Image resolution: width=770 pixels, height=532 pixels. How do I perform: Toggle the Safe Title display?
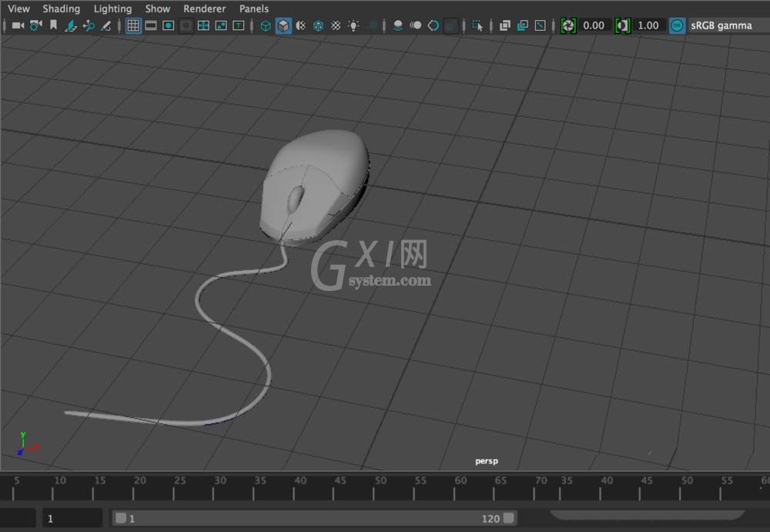pos(239,25)
